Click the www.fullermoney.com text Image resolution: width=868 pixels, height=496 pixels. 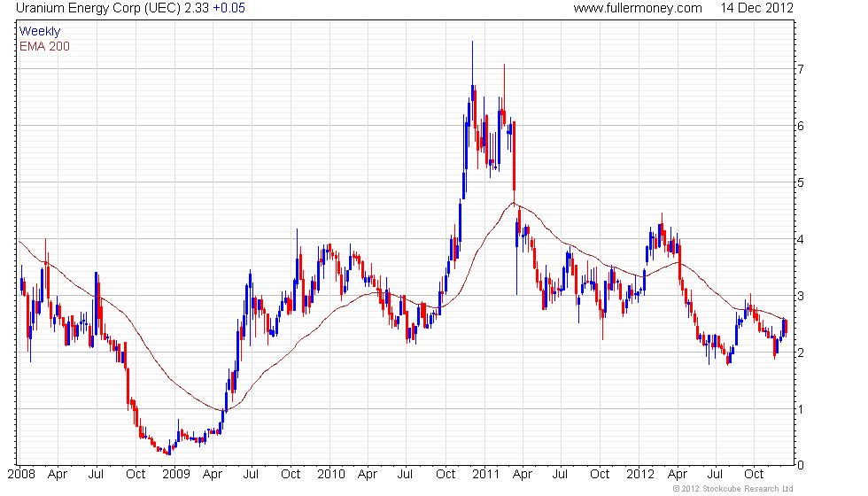coord(638,8)
